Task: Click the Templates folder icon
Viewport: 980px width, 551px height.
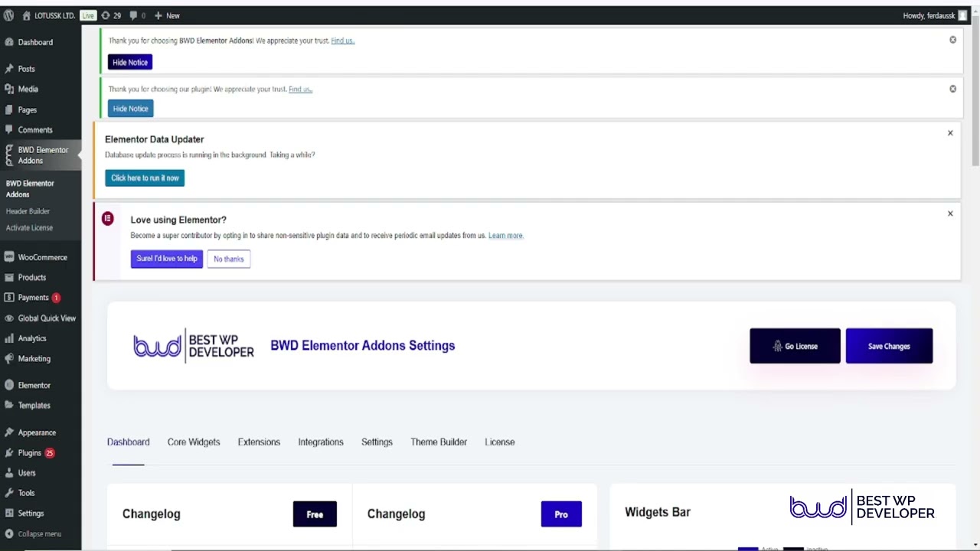Action: click(9, 406)
